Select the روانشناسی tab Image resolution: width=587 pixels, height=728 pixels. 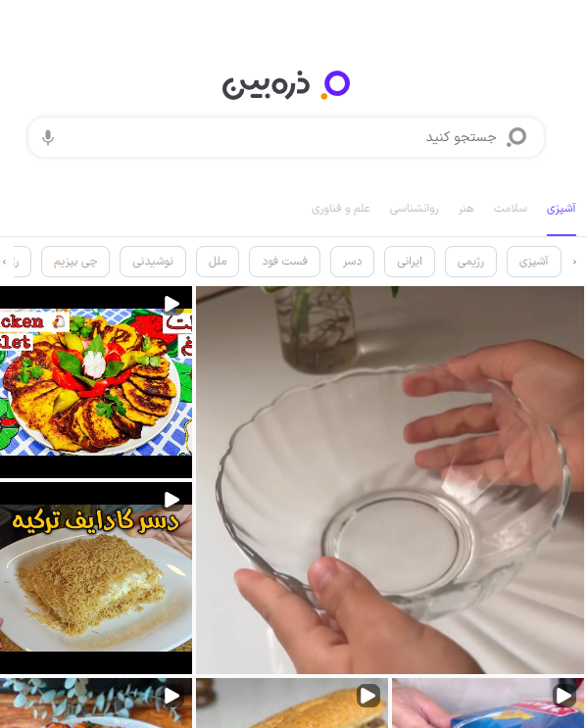pos(414,209)
